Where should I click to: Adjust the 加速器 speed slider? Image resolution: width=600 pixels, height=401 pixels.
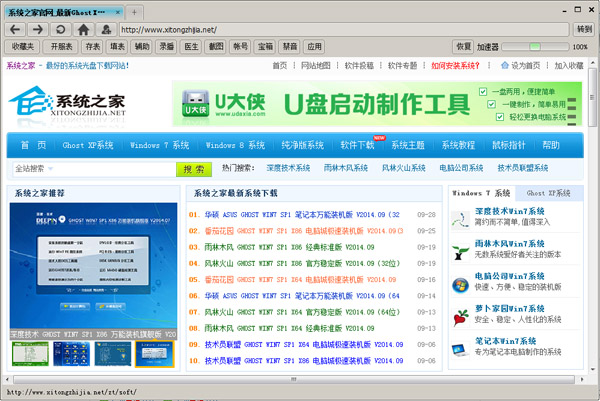[x=534, y=47]
